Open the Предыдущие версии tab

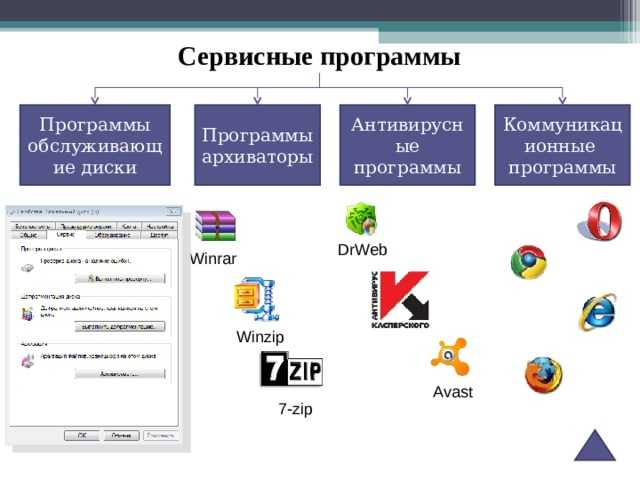(86, 226)
